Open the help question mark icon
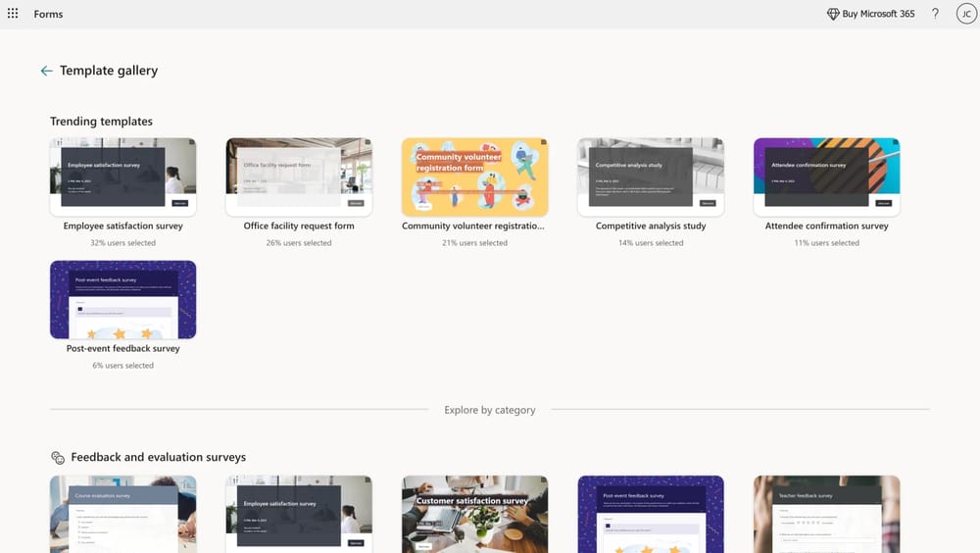This screenshot has height=553, width=980. (935, 14)
